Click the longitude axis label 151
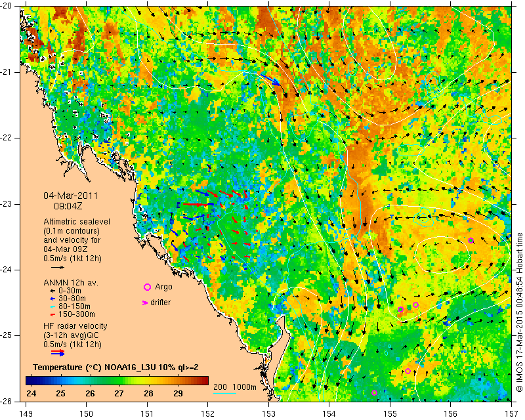 pyautogui.click(x=147, y=414)
